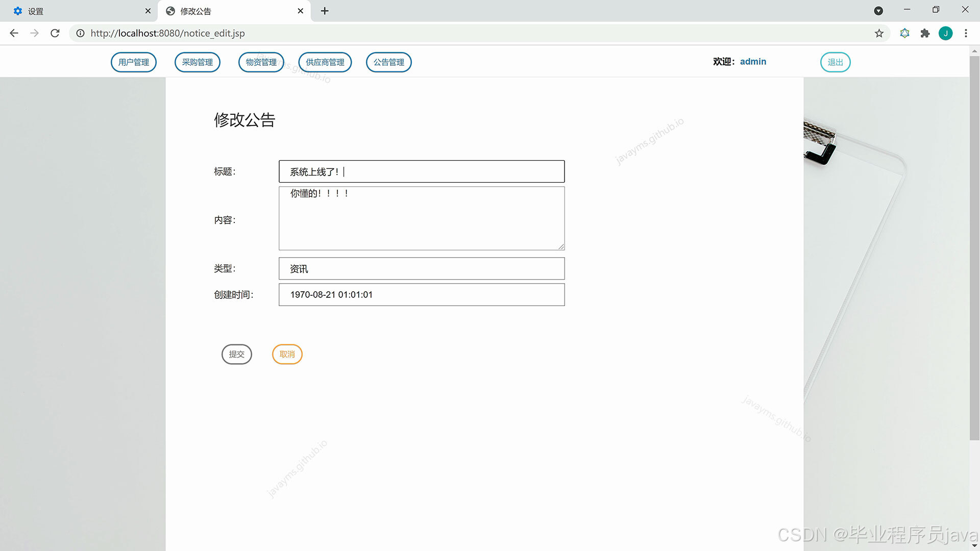Viewport: 980px width, 551px height.
Task: Select the 修改公告 tab
Action: [234, 11]
